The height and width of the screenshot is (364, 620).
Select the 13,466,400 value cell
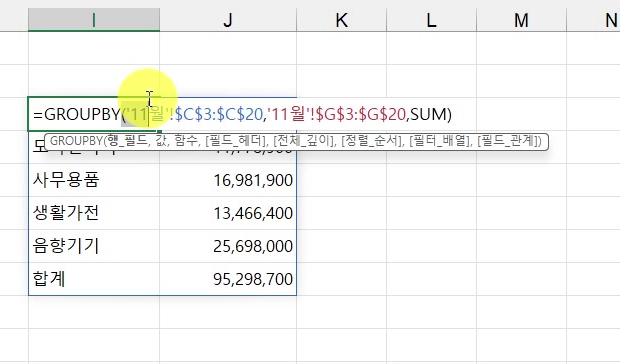coord(228,213)
